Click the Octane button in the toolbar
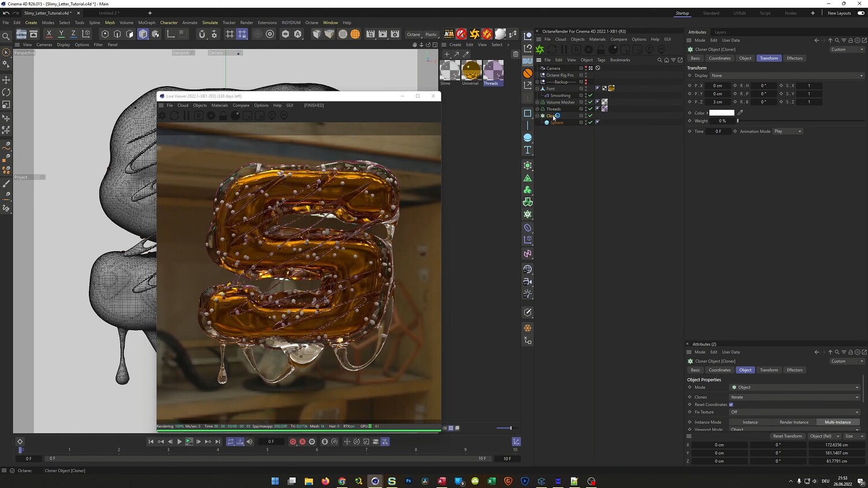Screen dimensions: 868x488 point(414,35)
